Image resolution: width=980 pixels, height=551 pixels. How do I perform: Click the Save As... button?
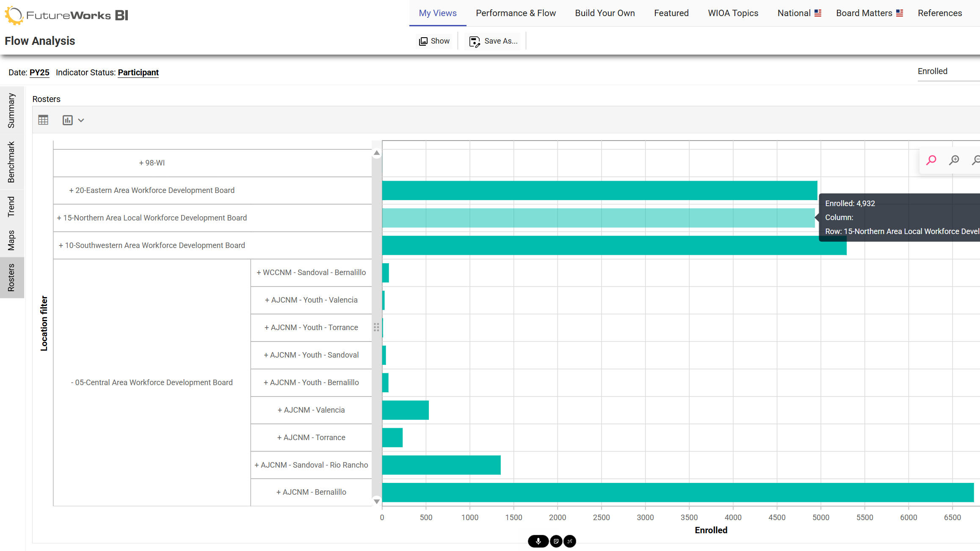coord(494,41)
